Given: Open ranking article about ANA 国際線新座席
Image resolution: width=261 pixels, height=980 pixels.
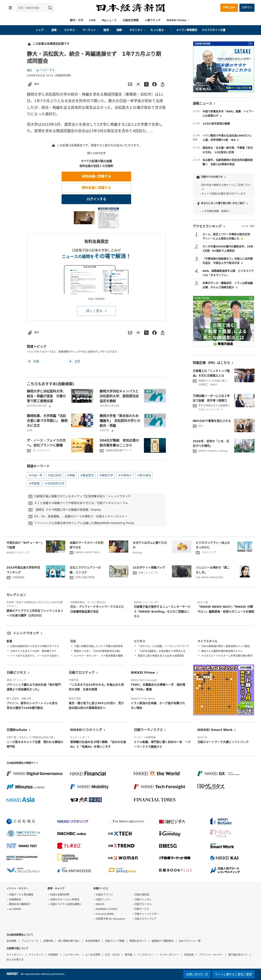Looking at the screenshot, I should click(x=227, y=273).
